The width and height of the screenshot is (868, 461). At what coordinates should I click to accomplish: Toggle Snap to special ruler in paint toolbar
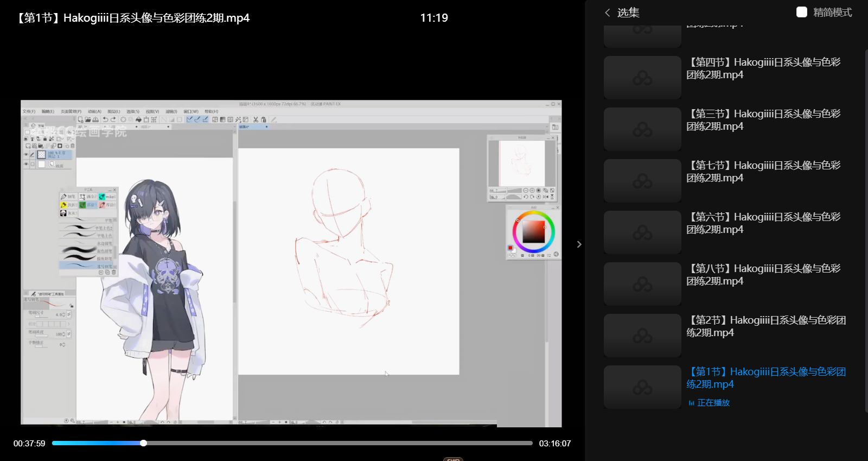click(197, 119)
